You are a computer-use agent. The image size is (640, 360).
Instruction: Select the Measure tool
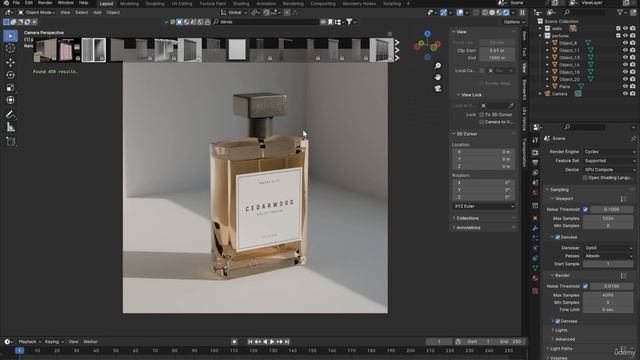11,127
